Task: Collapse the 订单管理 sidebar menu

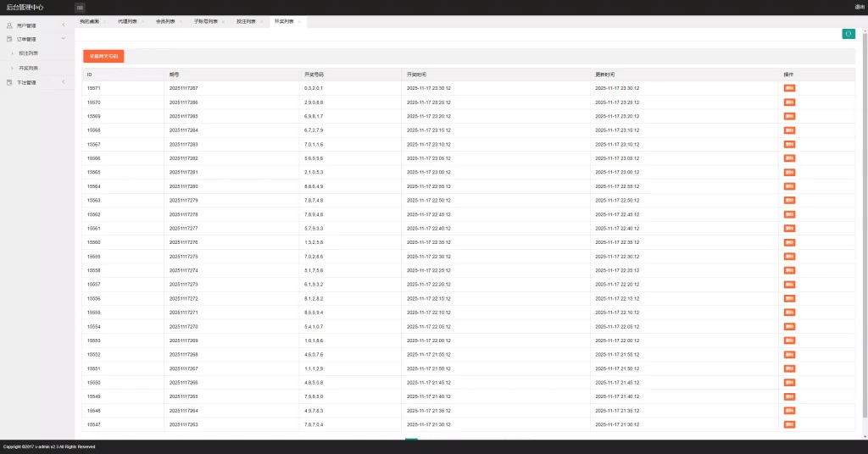Action: pos(37,39)
